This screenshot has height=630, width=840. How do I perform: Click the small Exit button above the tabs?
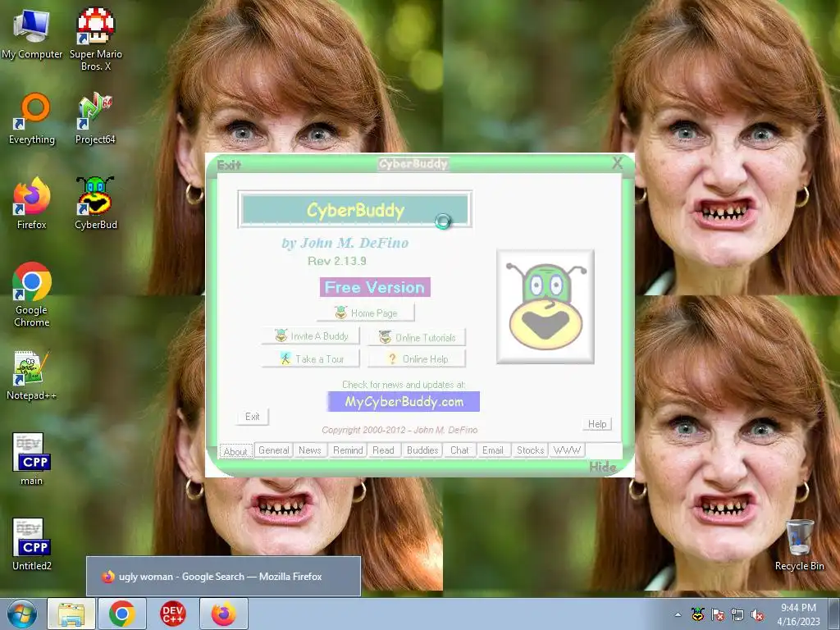(253, 416)
